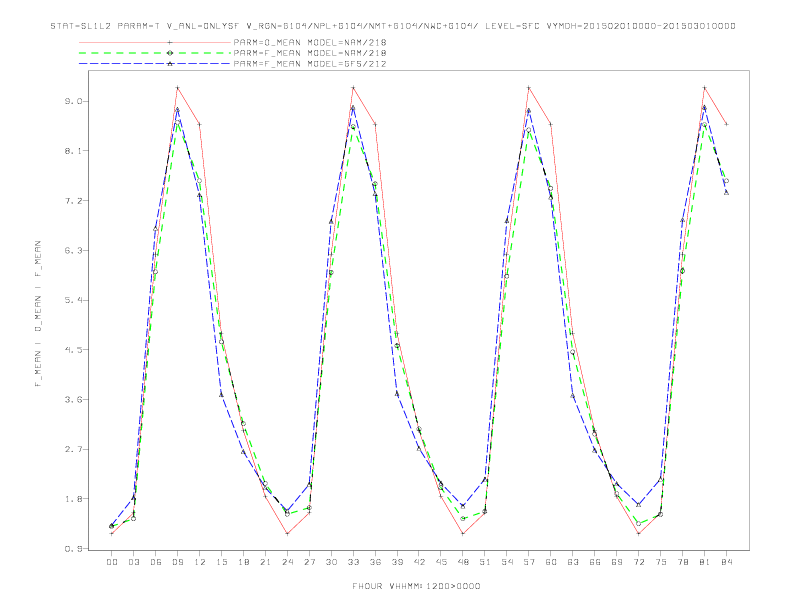Click the blue dashed legend line sample
The image size is (792, 612).
coord(155,64)
